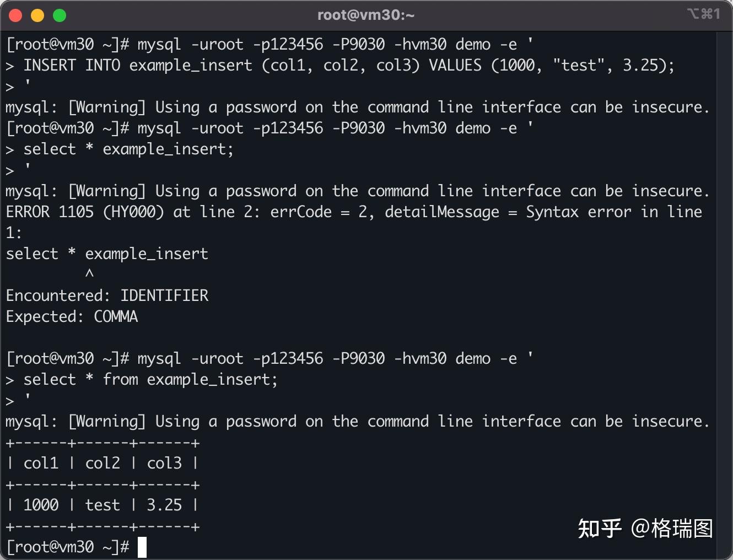Click the value 3.25 in the result row
The image size is (733, 560).
(x=164, y=505)
